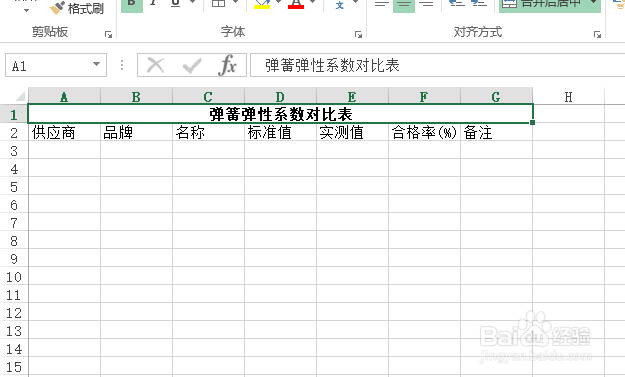Click the fx Insert Function icon

(227, 65)
